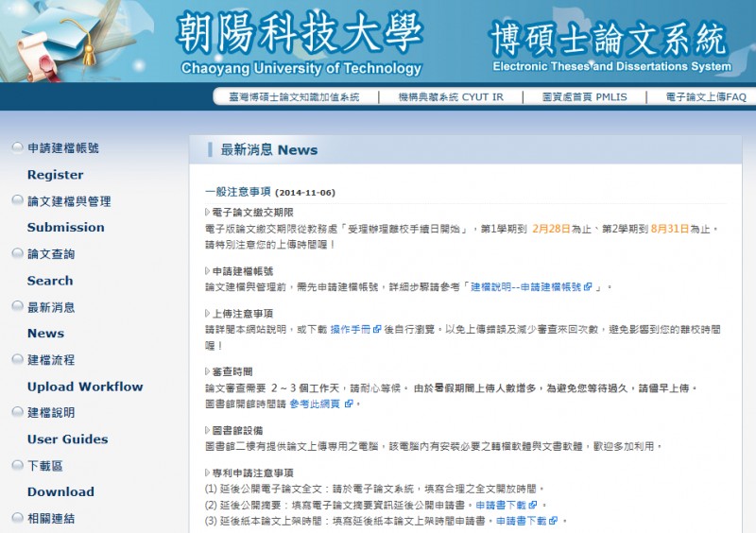Click the triangle marker before 上傳注意事項
Screen dimensions: 756x533
(207, 314)
